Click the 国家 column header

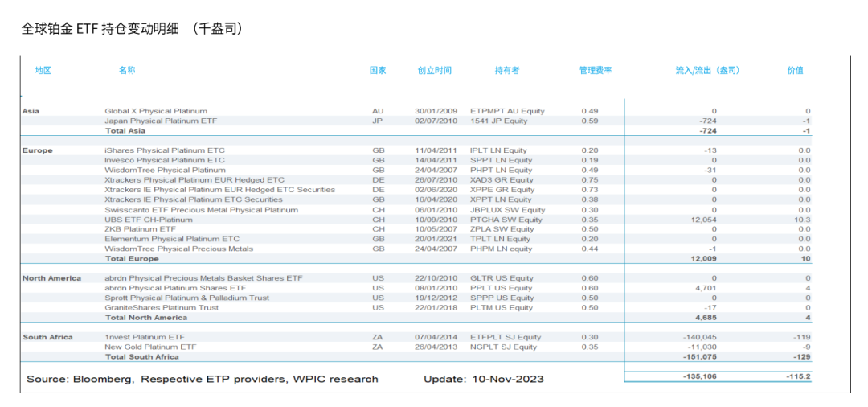click(x=378, y=70)
